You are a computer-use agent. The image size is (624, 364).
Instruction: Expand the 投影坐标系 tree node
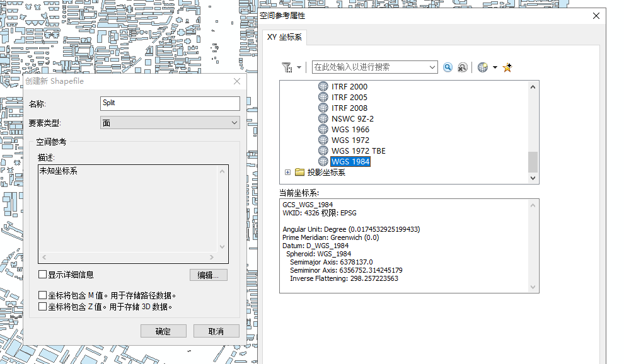point(288,171)
